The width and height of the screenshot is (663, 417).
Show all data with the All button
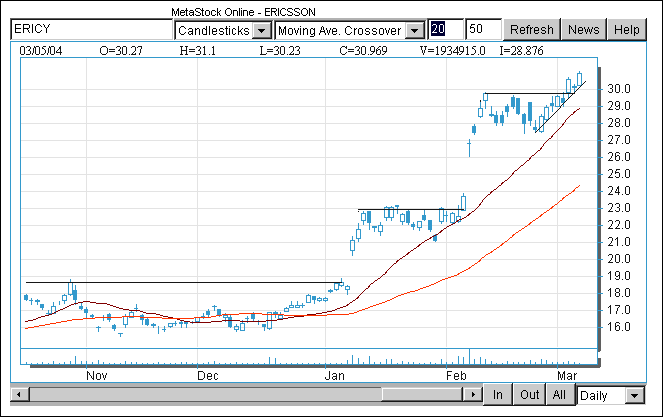pyautogui.click(x=559, y=395)
